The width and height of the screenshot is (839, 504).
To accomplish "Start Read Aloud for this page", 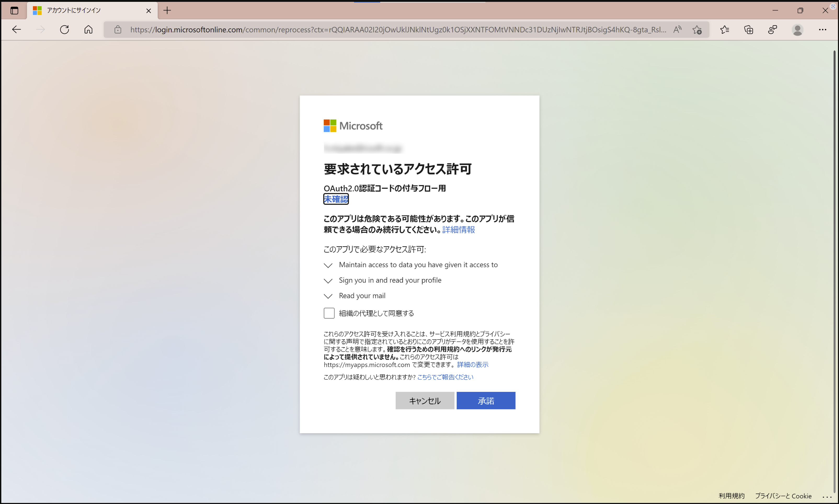I will click(x=677, y=30).
